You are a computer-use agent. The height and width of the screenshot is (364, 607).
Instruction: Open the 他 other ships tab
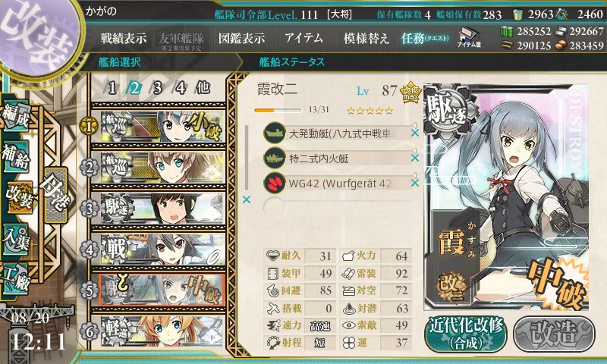(x=203, y=88)
